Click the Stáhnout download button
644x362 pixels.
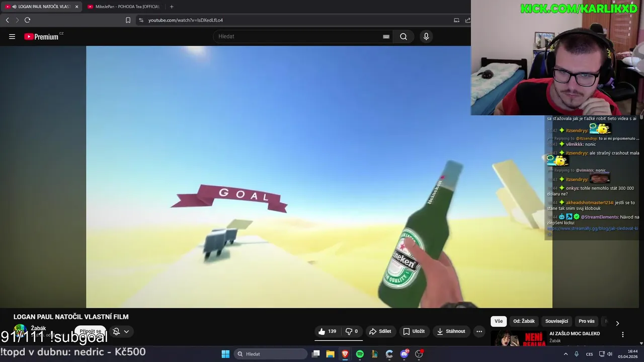tap(451, 331)
